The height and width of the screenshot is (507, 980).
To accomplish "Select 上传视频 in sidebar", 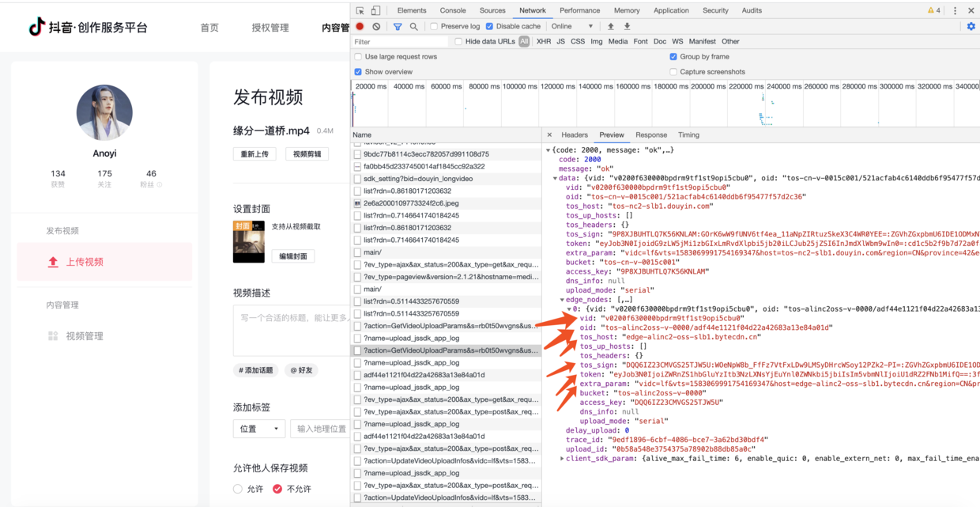I will point(104,262).
